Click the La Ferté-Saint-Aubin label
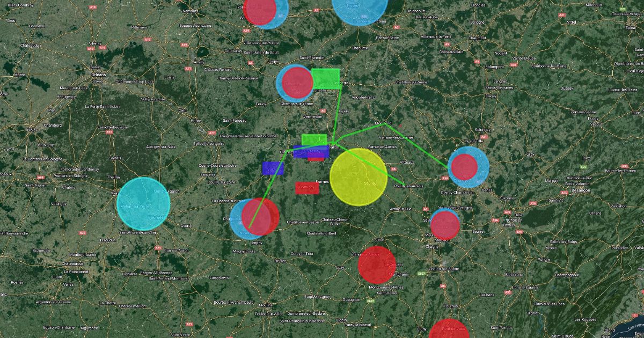The image size is (644, 338). [x=102, y=107]
